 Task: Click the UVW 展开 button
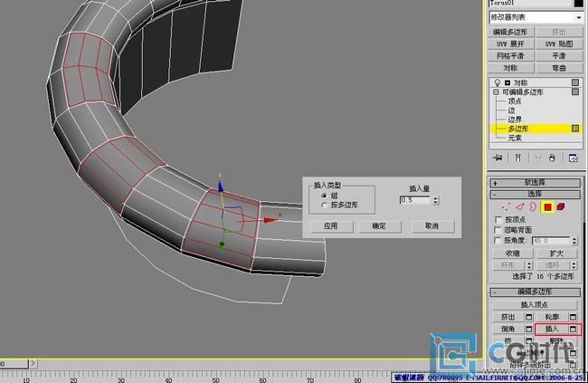[x=510, y=44]
